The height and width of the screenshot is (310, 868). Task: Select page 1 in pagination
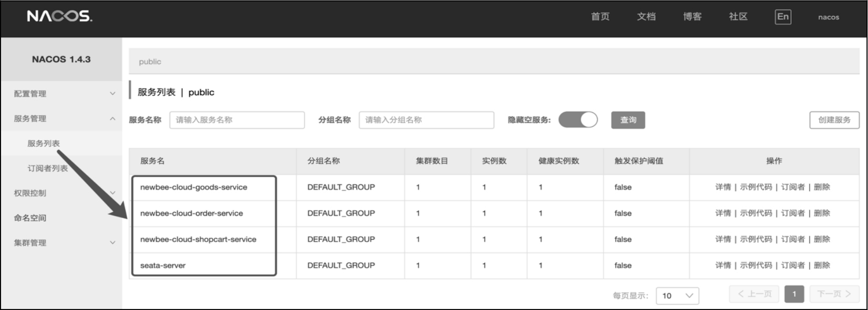(794, 294)
